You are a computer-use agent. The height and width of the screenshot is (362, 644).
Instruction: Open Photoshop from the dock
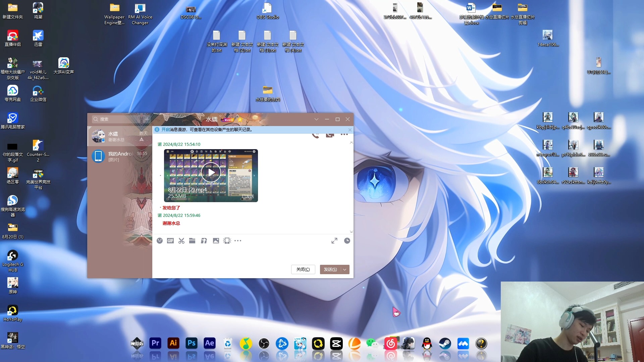192,343
